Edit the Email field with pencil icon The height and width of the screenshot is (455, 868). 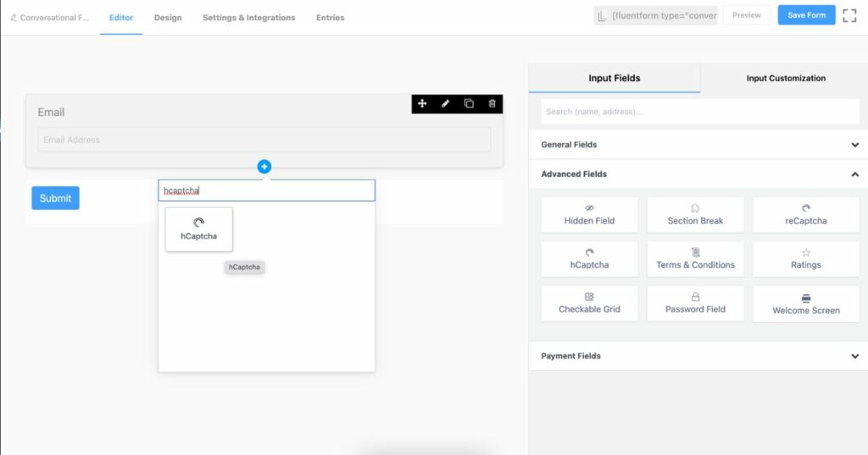coord(446,103)
